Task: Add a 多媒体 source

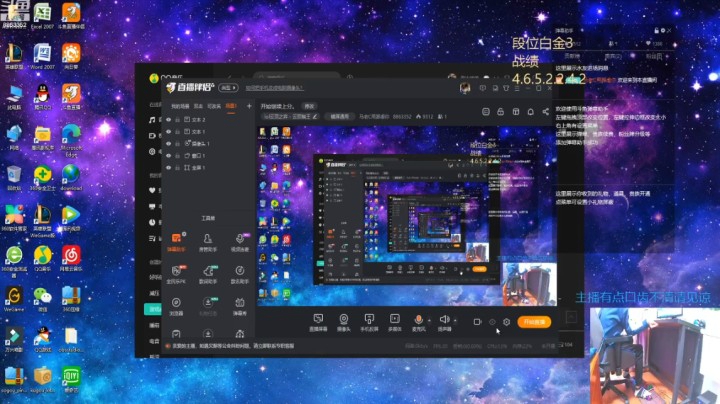Action: (395, 322)
